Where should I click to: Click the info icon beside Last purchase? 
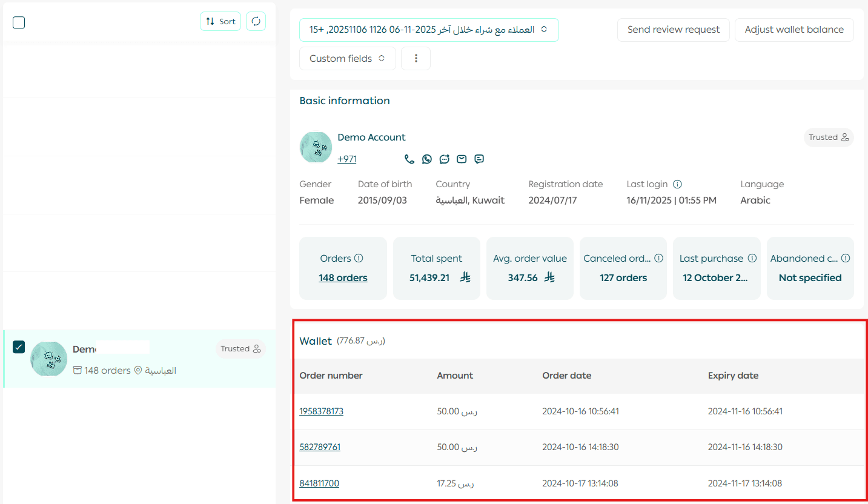tap(752, 259)
